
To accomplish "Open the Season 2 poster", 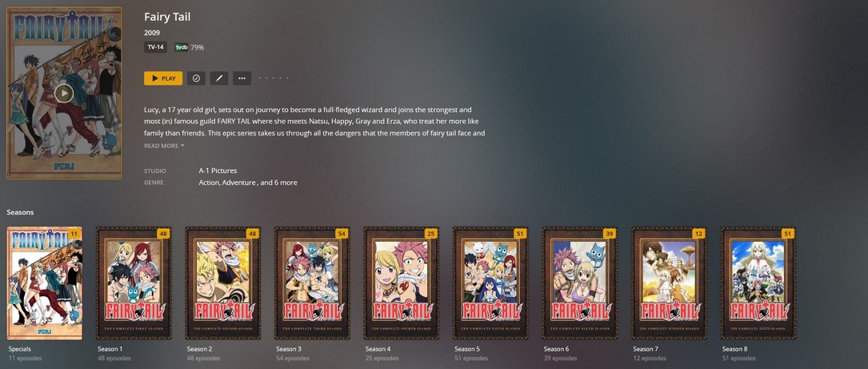I will pyautogui.click(x=223, y=283).
